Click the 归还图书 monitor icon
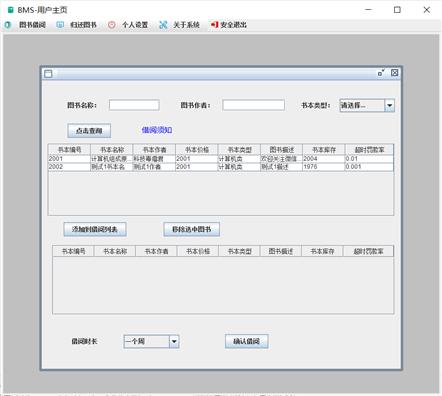 (x=60, y=25)
